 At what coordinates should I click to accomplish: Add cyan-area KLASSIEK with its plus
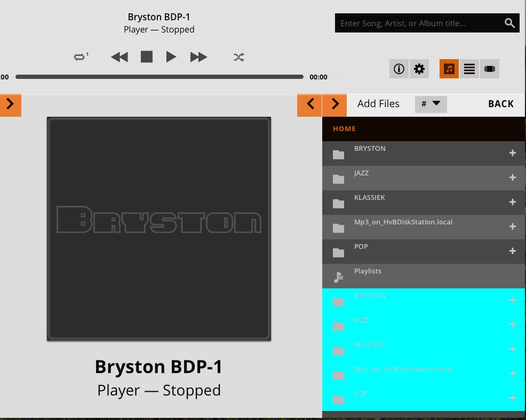512,349
